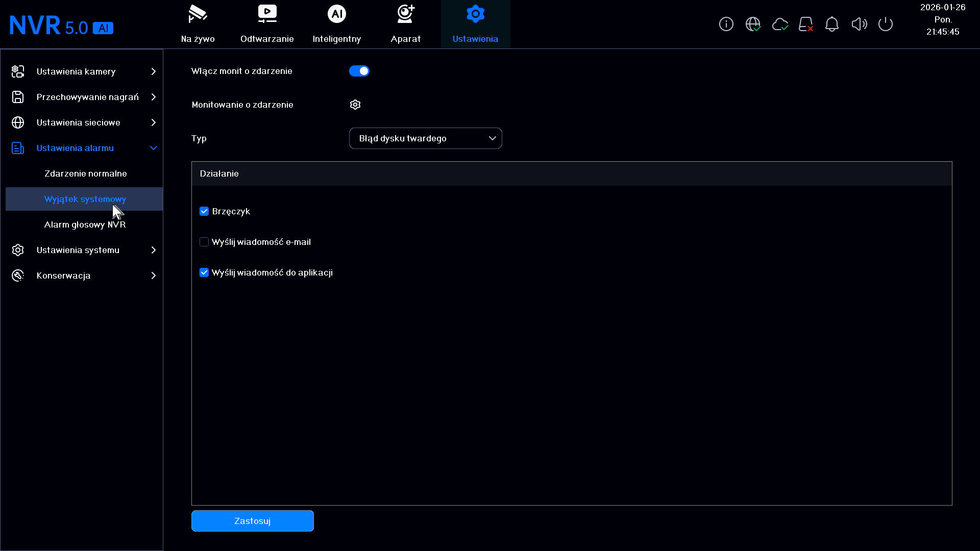Uncheck Wyślij wiadomość do aplikacji
This screenshot has width=980, height=551.
tap(204, 272)
